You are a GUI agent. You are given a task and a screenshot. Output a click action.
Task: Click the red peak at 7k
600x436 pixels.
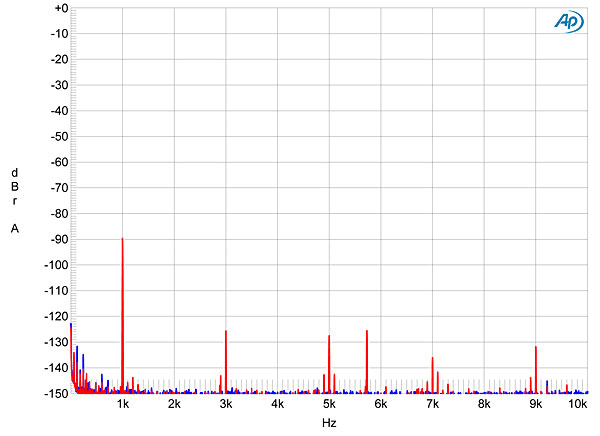(432, 372)
